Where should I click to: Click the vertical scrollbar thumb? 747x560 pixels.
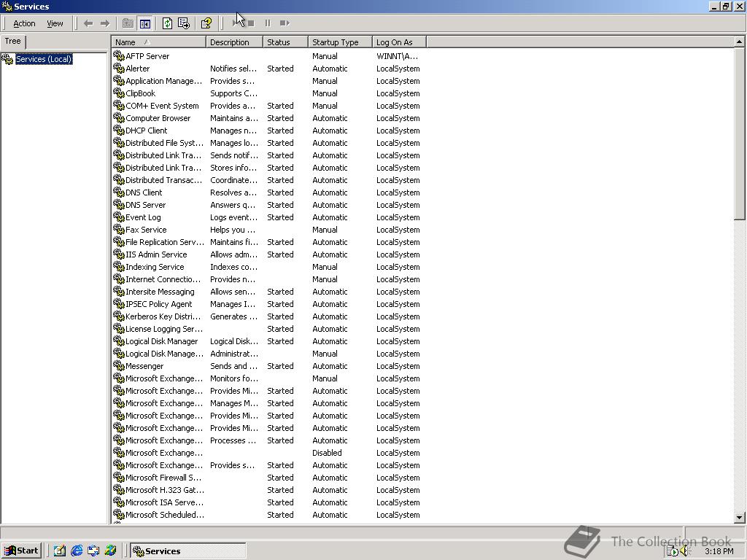click(740, 133)
